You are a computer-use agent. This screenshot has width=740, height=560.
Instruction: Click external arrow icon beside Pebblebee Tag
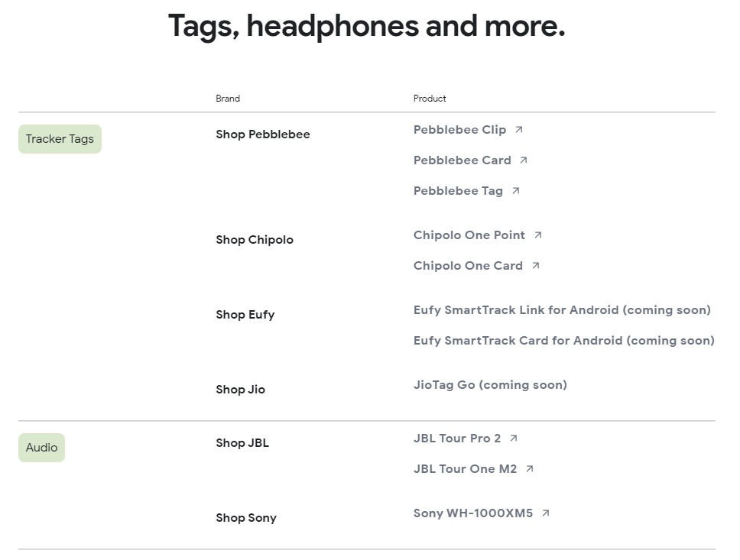pos(516,191)
